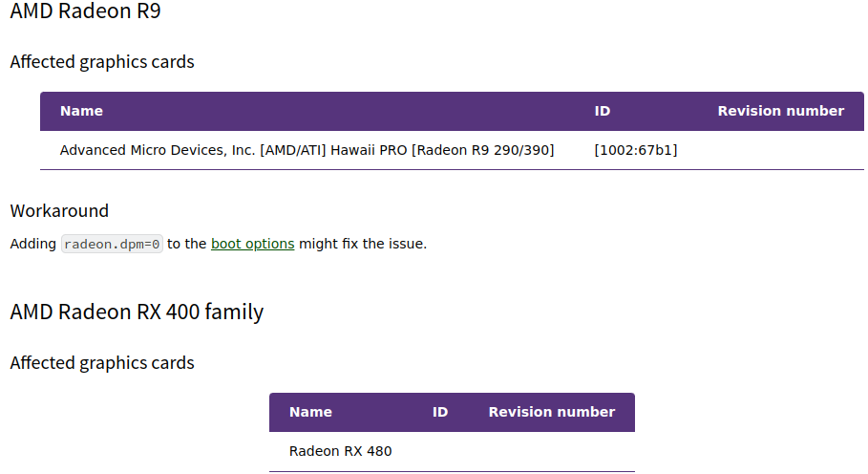This screenshot has width=868, height=474.
Task: Click the word Adding in the workaround sentence
Action: (x=33, y=244)
